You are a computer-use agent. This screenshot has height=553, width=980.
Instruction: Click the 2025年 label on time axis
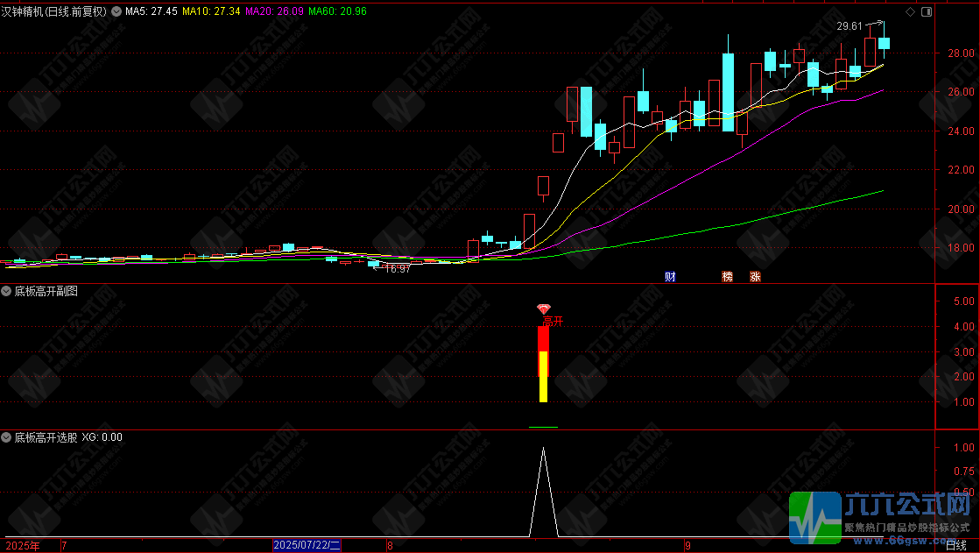23,545
